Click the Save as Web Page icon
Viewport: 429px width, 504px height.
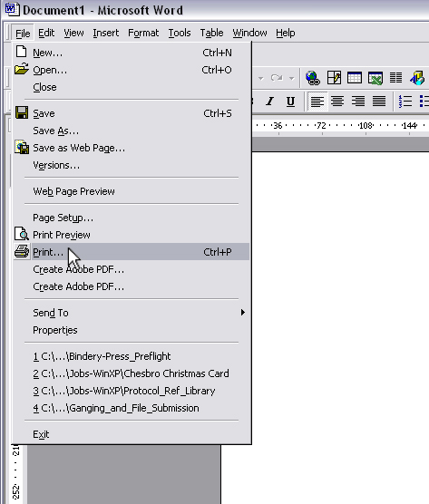click(x=22, y=147)
